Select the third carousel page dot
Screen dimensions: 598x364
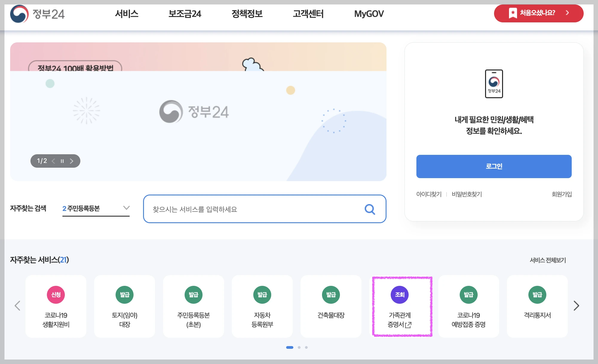click(306, 347)
